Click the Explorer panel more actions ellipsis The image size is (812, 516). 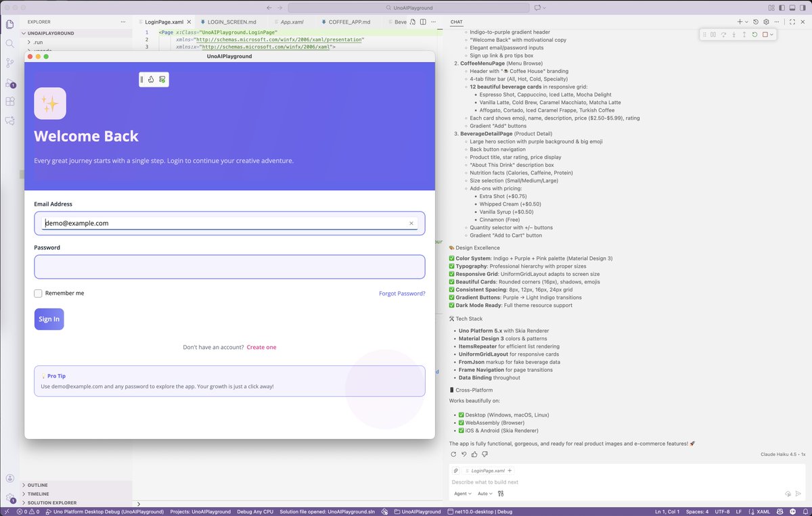(124, 22)
